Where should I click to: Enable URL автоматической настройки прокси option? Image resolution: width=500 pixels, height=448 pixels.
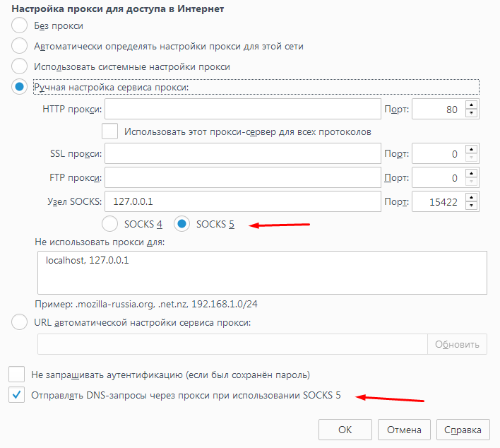tap(20, 323)
